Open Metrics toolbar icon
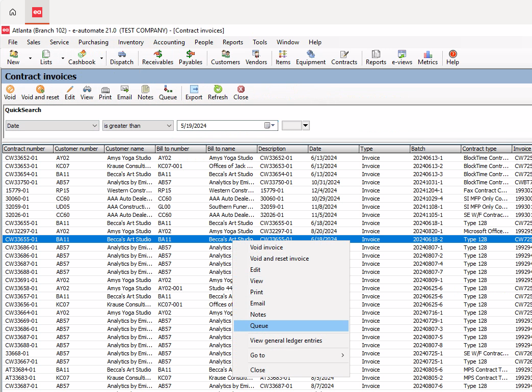 428,58
